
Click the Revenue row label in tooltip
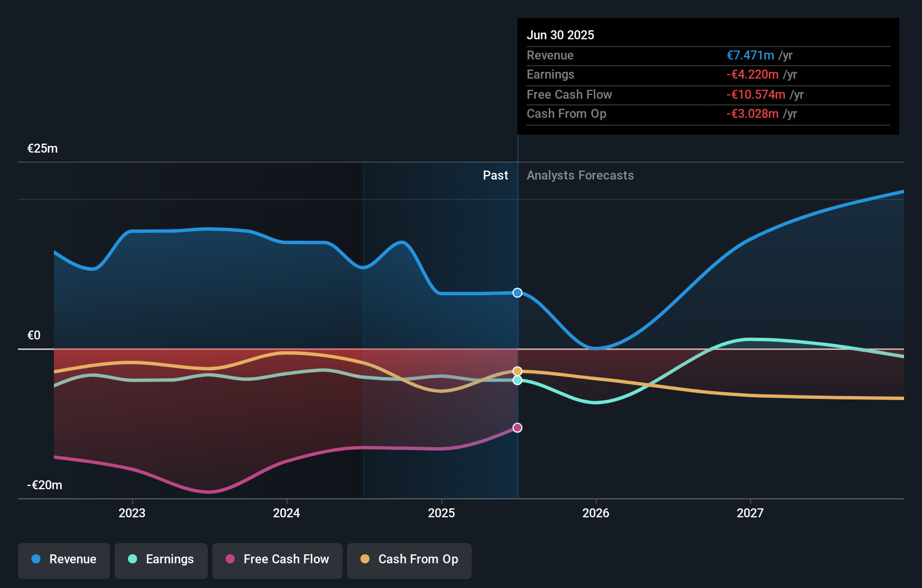(x=550, y=56)
